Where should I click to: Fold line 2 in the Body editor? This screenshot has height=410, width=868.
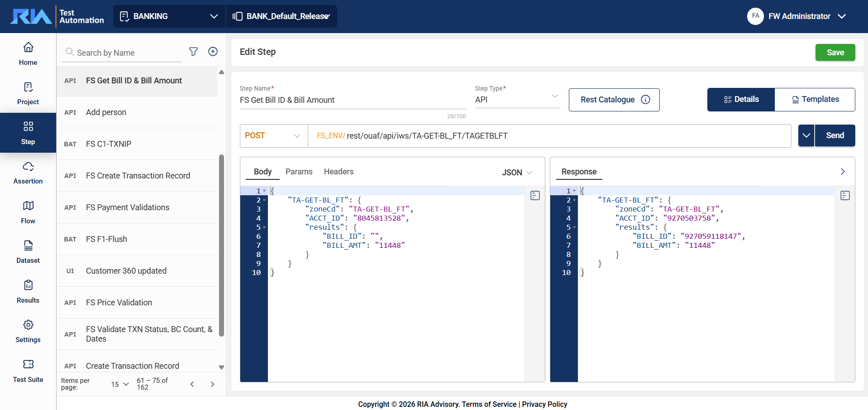pyautogui.click(x=264, y=200)
